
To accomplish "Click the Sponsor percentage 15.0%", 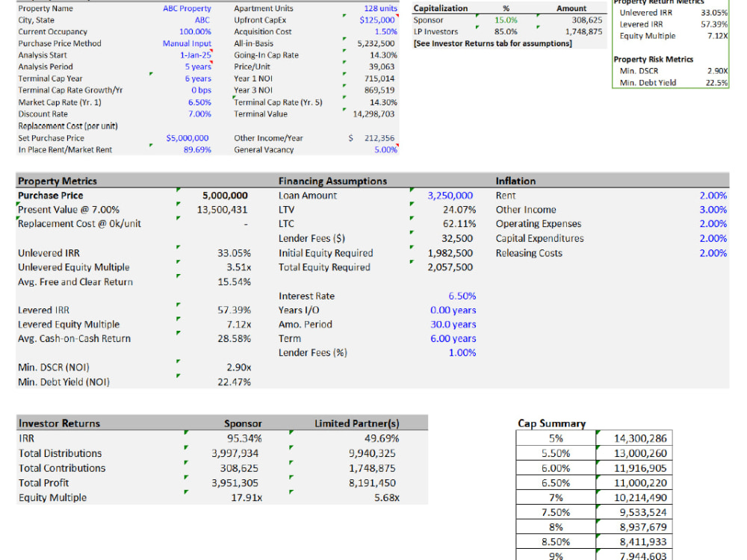I will pos(506,20).
